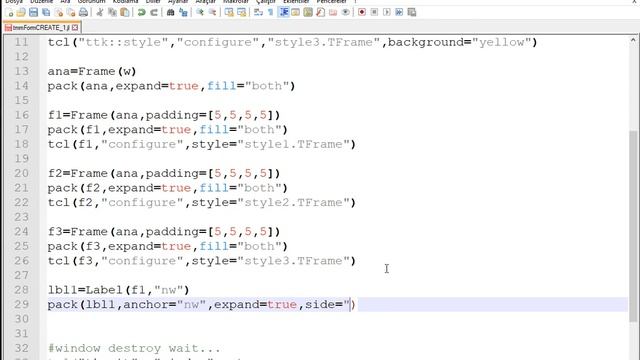
Task: Click the New file toolbar icon
Action: pos(10,12)
